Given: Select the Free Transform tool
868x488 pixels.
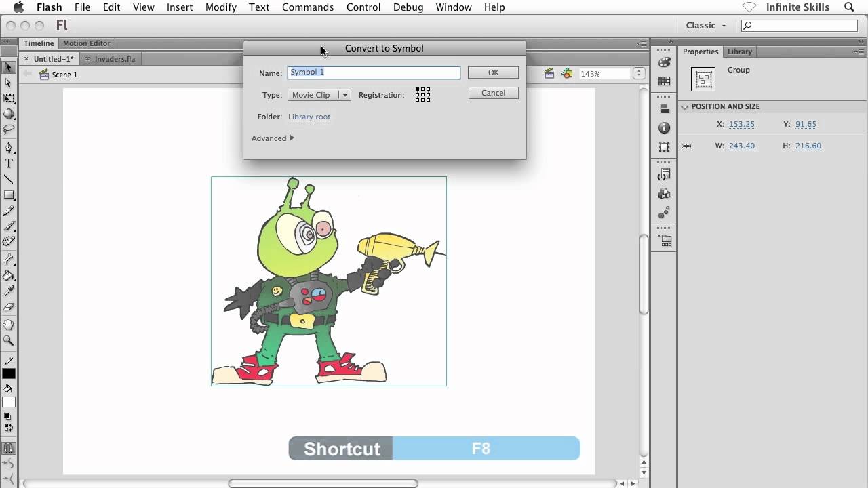Looking at the screenshot, I should click(9, 99).
